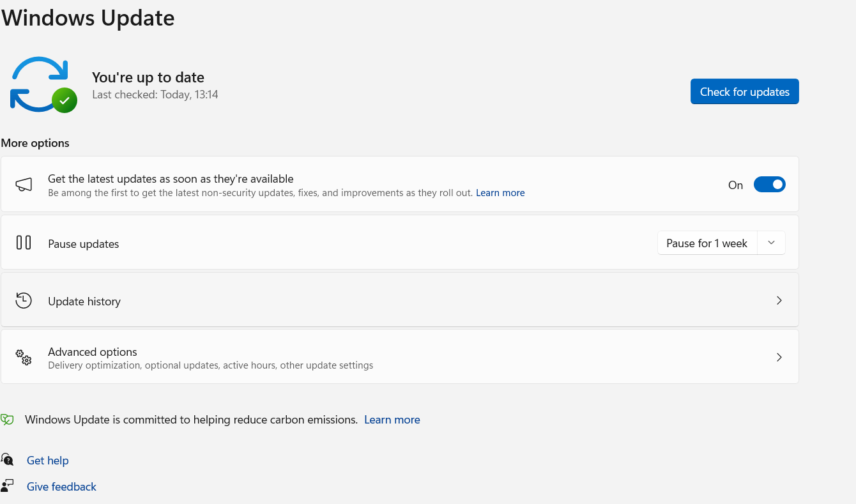Viewport: 856px width, 504px height.
Task: Click the Windows Update page heading
Action: click(88, 17)
